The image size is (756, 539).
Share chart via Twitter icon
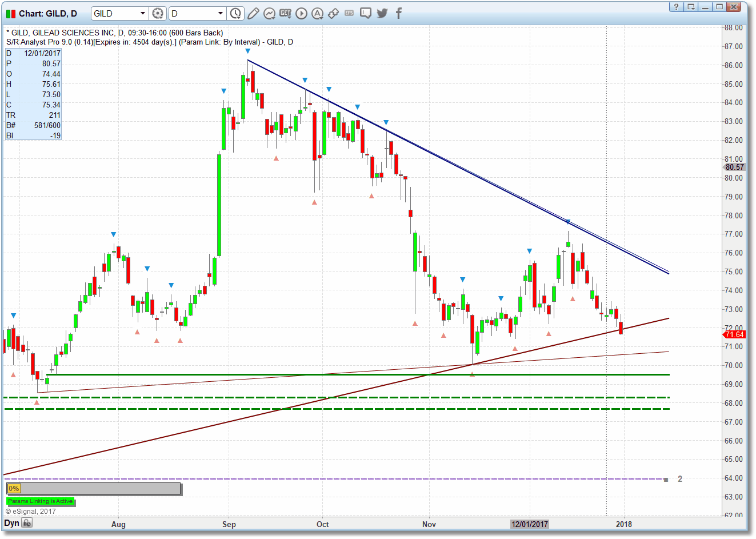[x=382, y=13]
